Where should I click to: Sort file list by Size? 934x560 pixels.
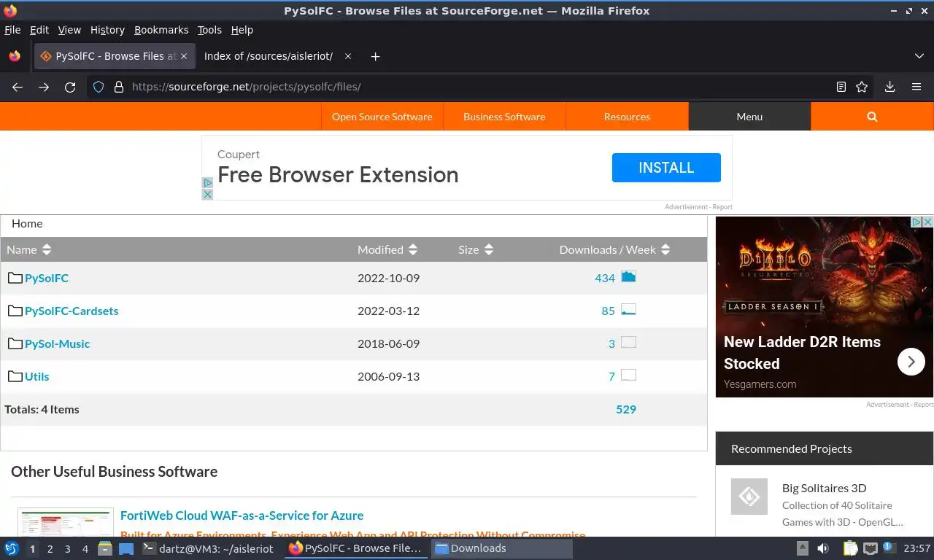pyautogui.click(x=476, y=249)
